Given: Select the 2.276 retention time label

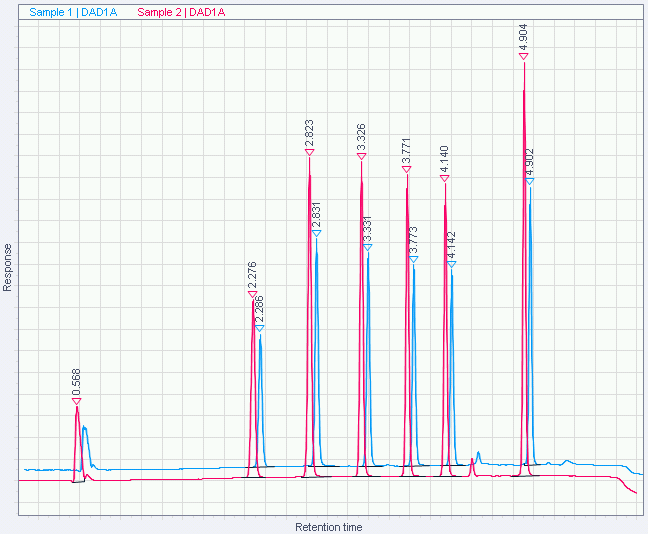Looking at the screenshot, I should [252, 275].
